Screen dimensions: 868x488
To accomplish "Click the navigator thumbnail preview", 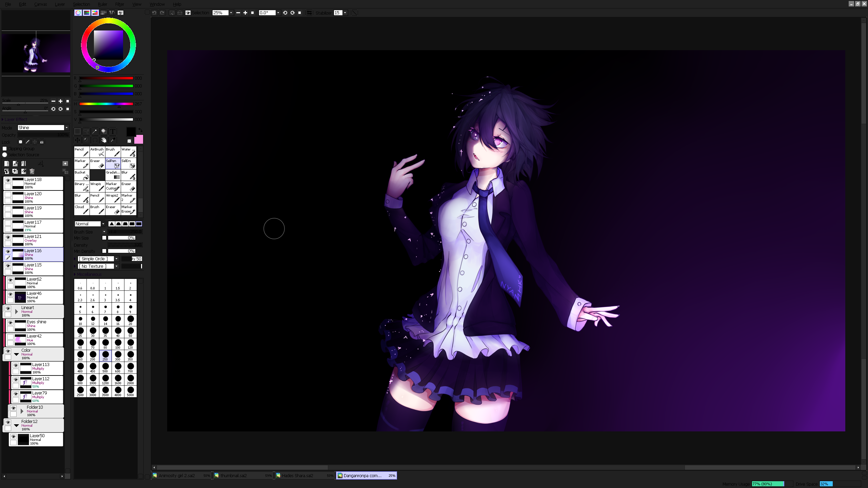I will pyautogui.click(x=36, y=53).
